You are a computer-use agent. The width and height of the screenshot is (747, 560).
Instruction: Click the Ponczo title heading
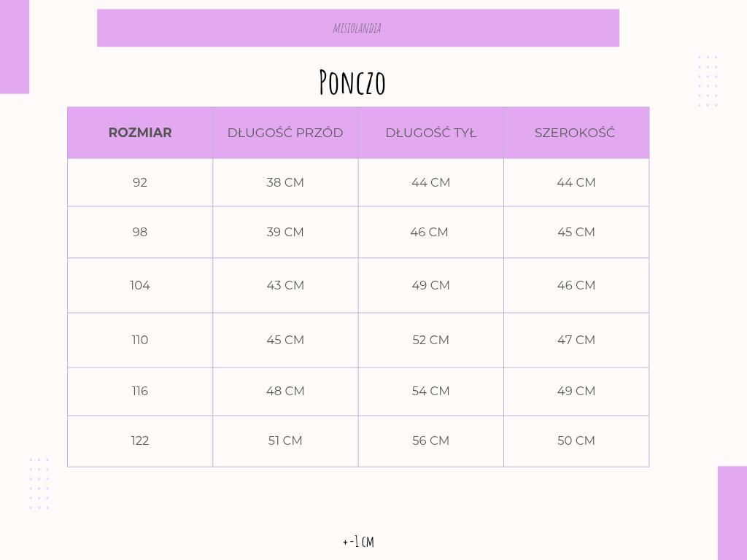pyautogui.click(x=352, y=82)
